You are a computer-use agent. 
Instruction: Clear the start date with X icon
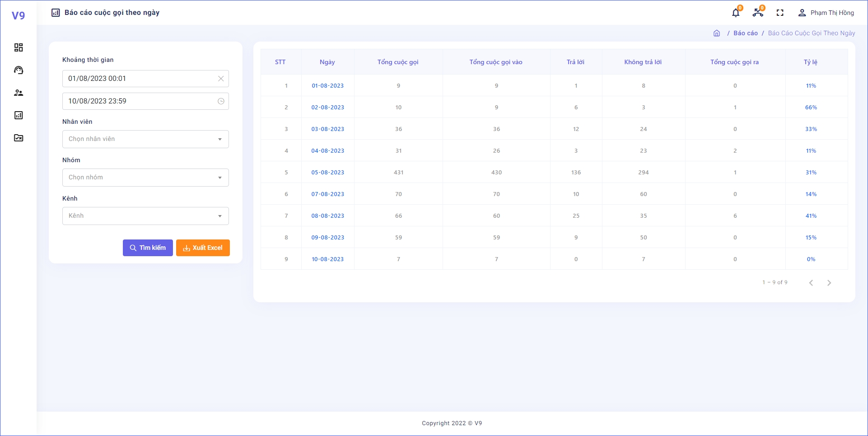[221, 79]
